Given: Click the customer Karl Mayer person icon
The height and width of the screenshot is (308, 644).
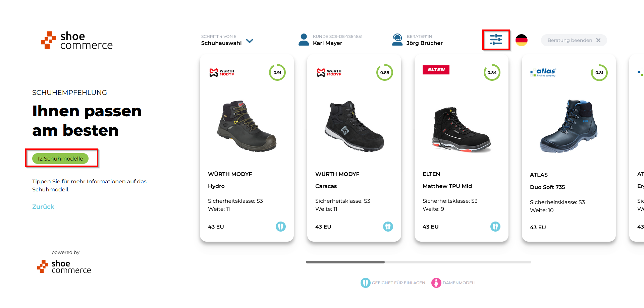Looking at the screenshot, I should (x=304, y=40).
